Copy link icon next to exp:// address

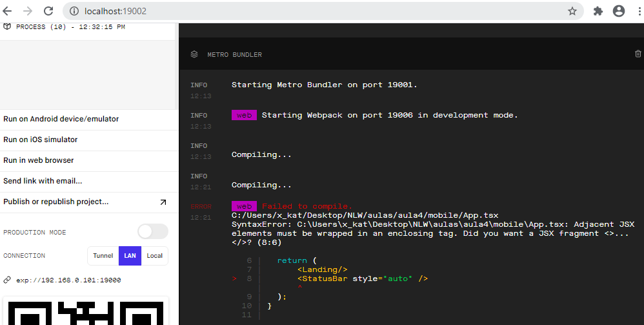pyautogui.click(x=7, y=280)
